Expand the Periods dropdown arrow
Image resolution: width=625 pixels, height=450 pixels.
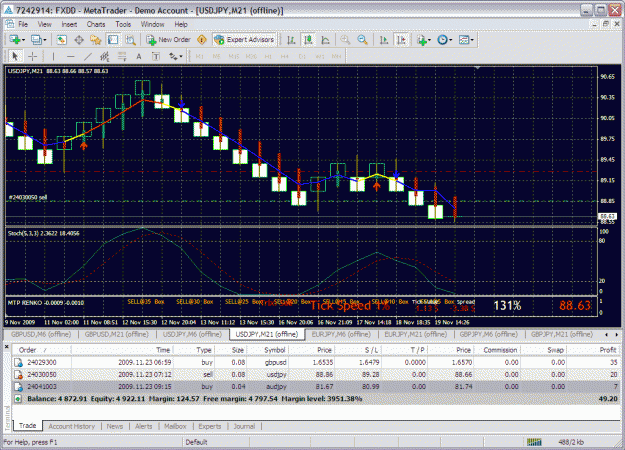451,40
